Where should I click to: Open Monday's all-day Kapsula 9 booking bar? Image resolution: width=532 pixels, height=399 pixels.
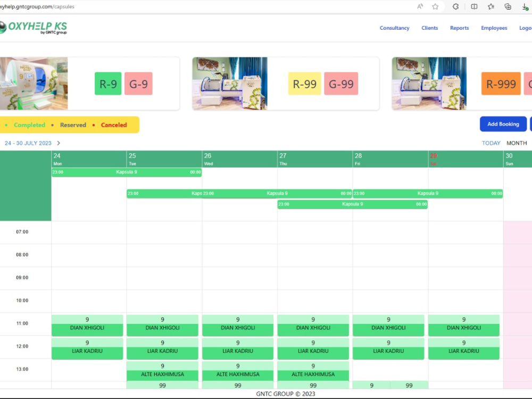[x=127, y=172]
